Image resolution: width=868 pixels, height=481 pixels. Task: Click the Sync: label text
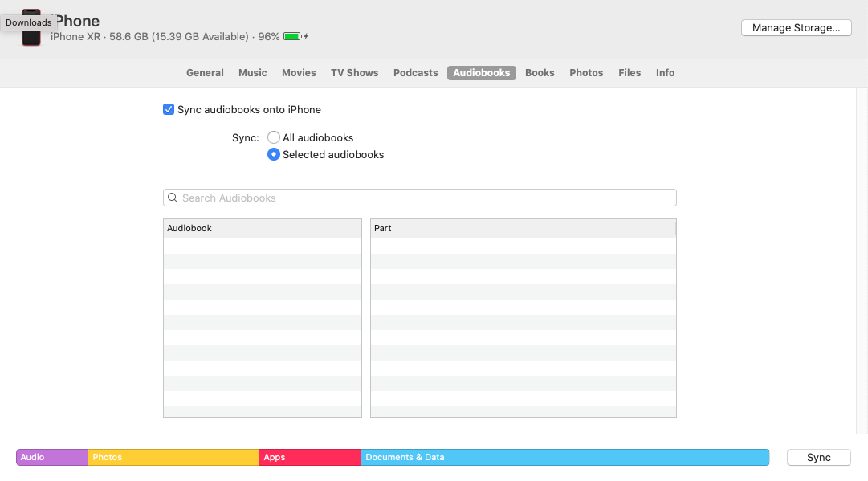[245, 138]
